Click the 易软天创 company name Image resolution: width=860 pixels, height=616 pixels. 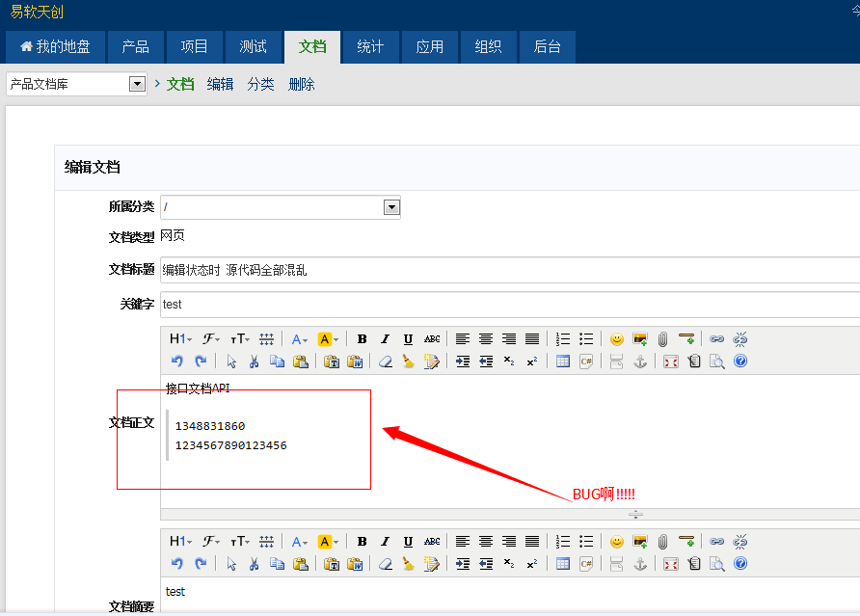click(37, 12)
